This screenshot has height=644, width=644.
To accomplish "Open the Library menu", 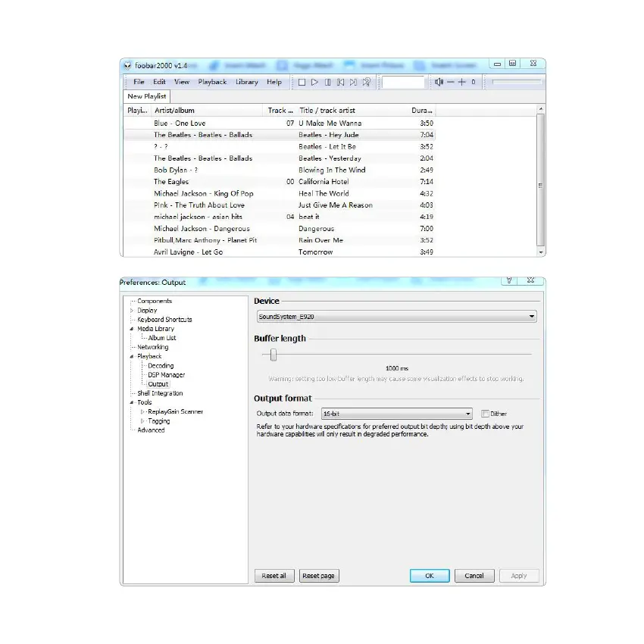I will [247, 82].
